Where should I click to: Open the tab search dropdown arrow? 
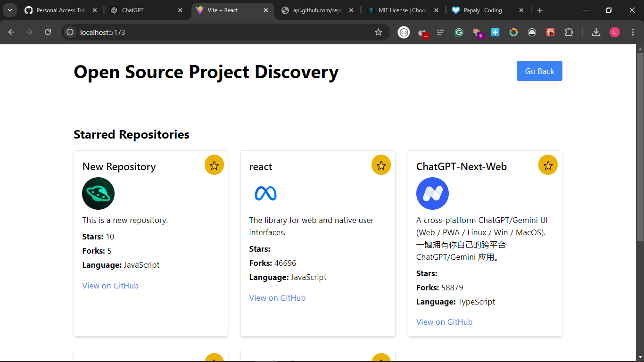pos(9,10)
